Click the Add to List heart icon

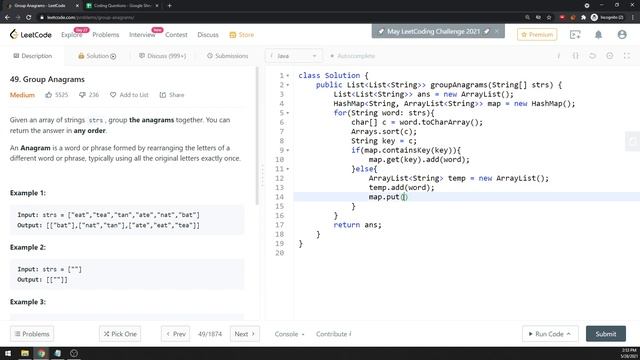113,95
